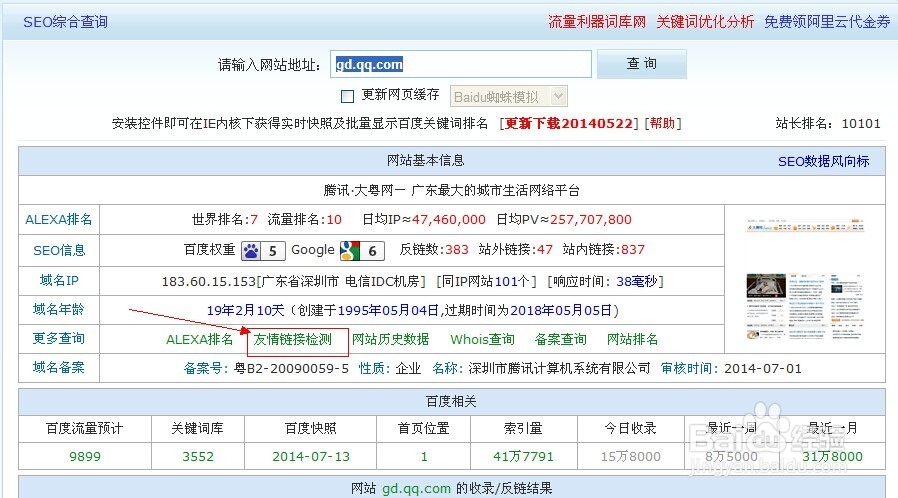Screen dimensions: 898x498
Task: Open the 免费领阿里云代金券 link
Action: click(827, 22)
